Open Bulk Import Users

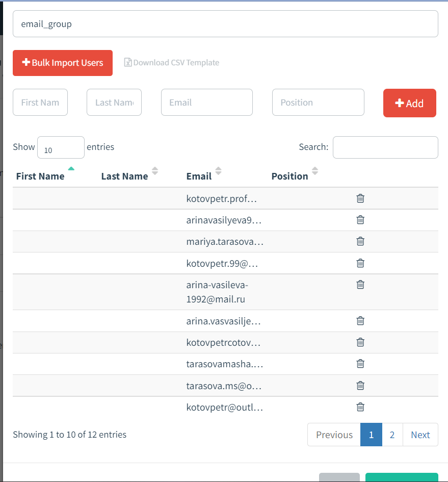tap(62, 63)
